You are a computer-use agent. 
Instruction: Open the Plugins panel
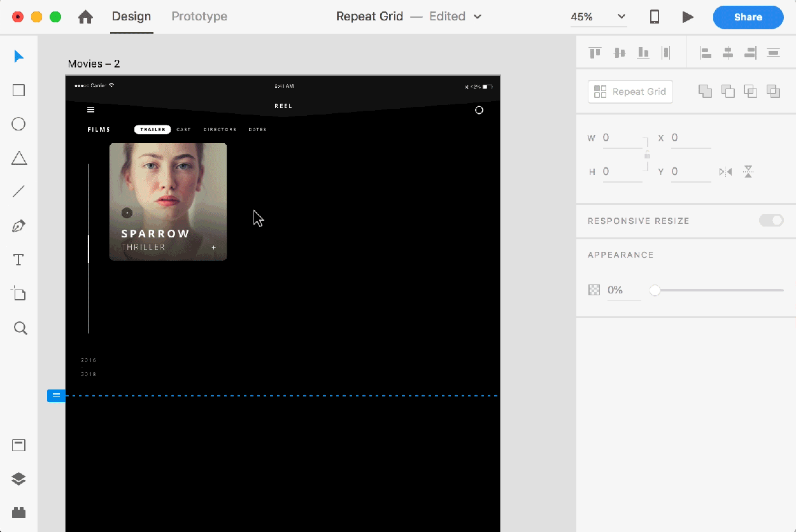coord(18,512)
